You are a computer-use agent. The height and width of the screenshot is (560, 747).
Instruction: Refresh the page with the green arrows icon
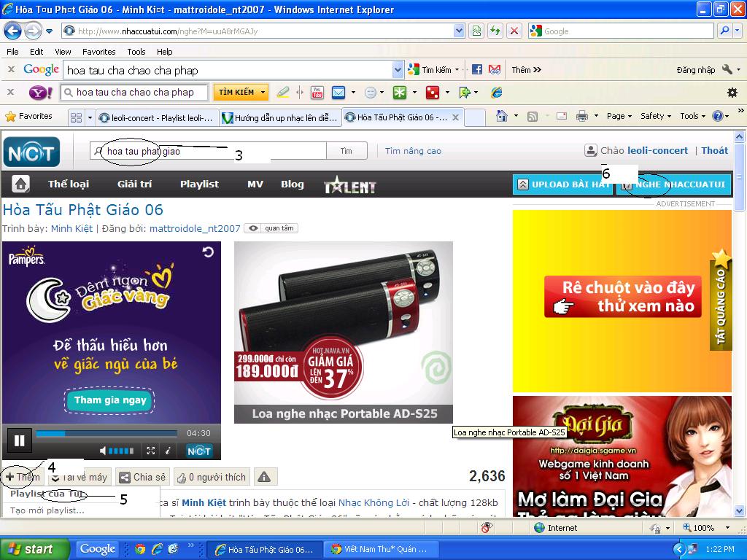495,31
